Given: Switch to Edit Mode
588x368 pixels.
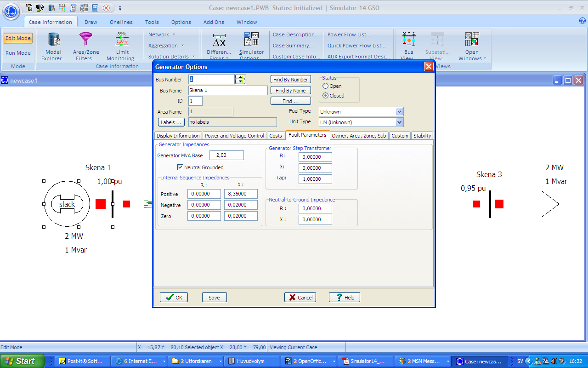Looking at the screenshot, I should 18,38.
